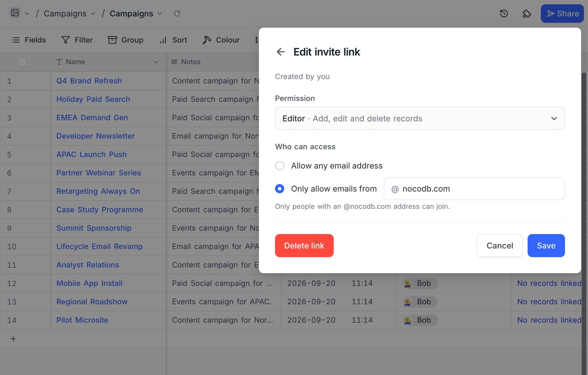Click Bob user chip in Mobile App Install row
The image size is (588, 375).
[420, 283]
